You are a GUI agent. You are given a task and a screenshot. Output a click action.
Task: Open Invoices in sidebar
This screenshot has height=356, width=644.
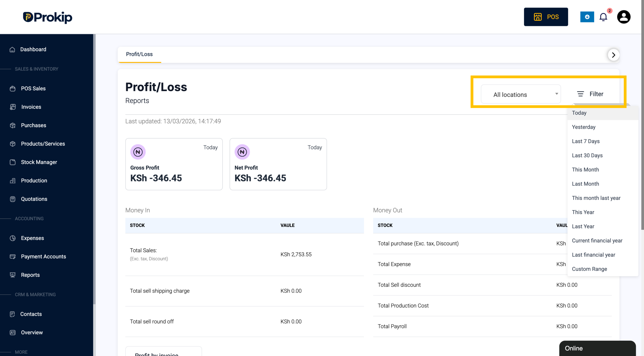click(x=31, y=107)
